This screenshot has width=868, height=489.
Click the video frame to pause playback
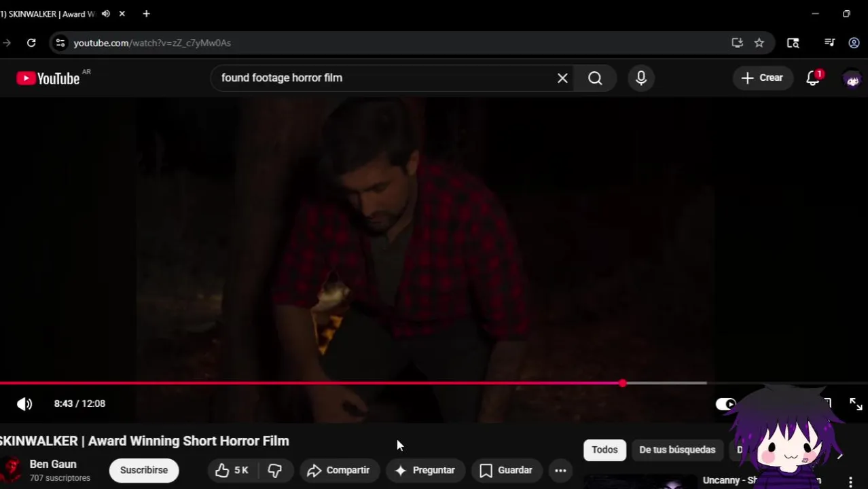click(x=434, y=238)
